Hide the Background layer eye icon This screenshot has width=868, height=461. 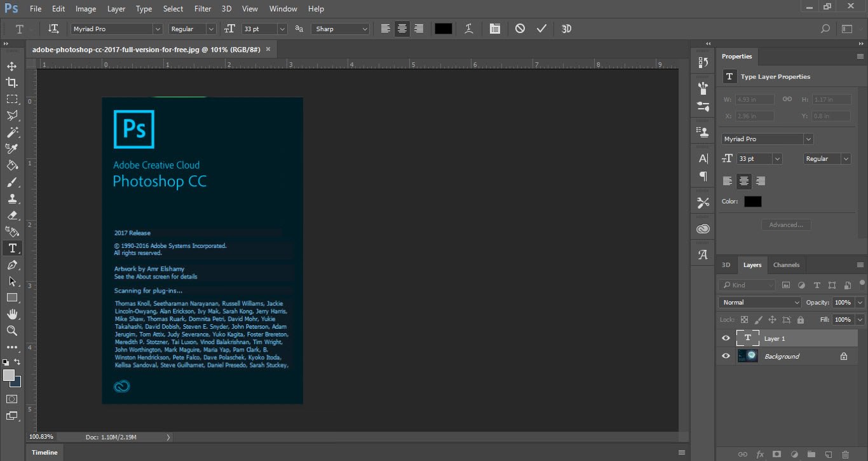pyautogui.click(x=726, y=356)
